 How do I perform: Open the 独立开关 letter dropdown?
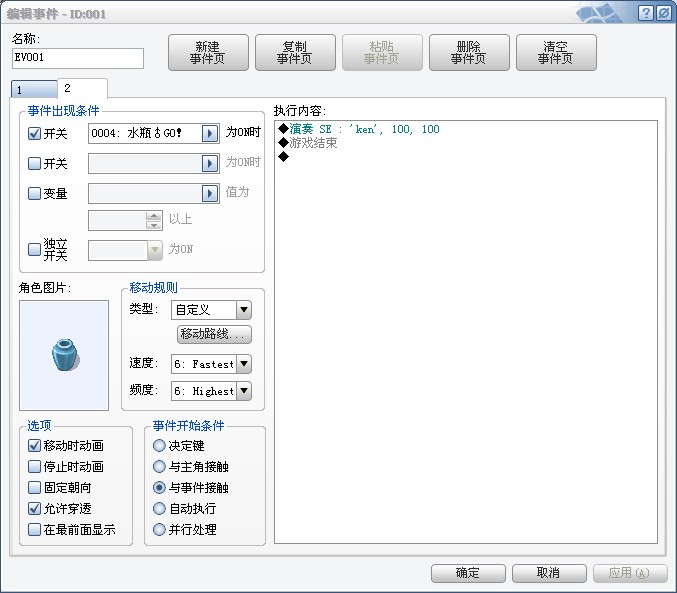point(155,250)
